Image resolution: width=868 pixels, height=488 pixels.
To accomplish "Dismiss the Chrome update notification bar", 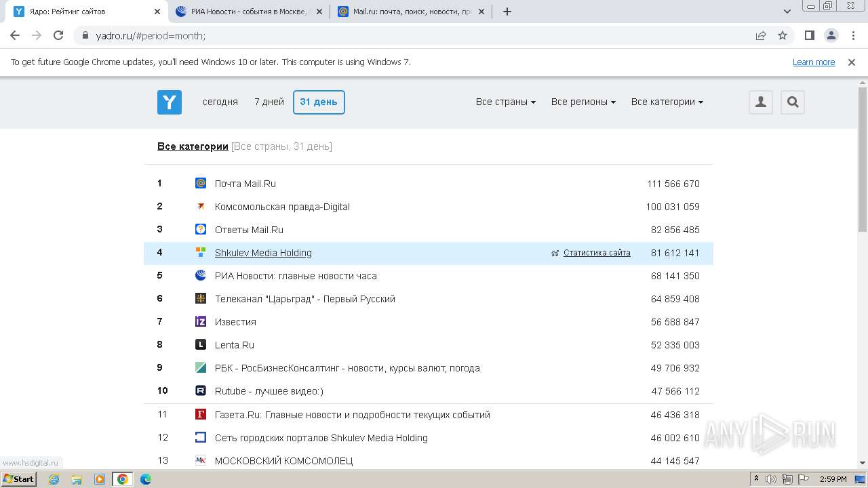I will click(x=852, y=62).
